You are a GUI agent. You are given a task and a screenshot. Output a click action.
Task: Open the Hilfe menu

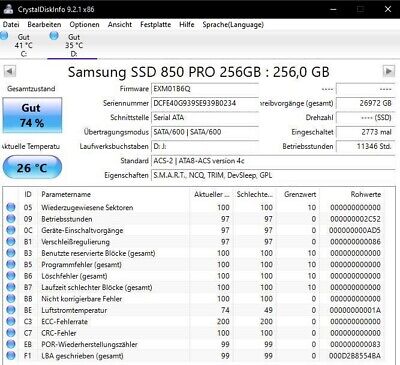[187, 25]
